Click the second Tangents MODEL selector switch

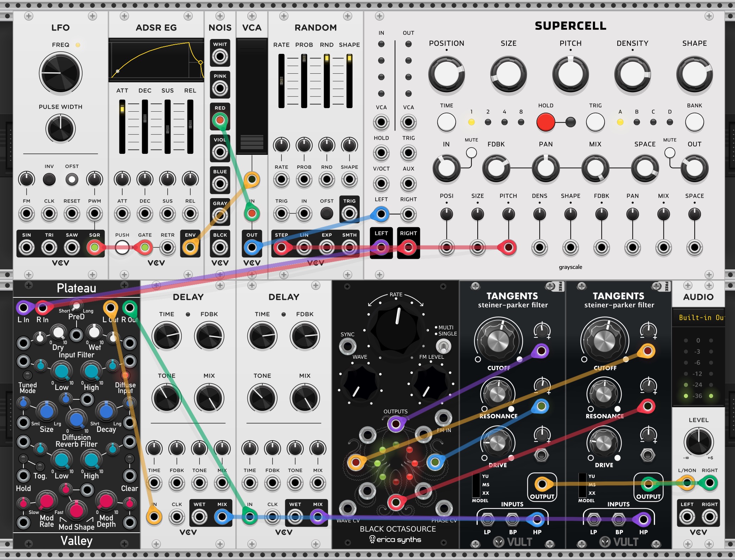582,485
